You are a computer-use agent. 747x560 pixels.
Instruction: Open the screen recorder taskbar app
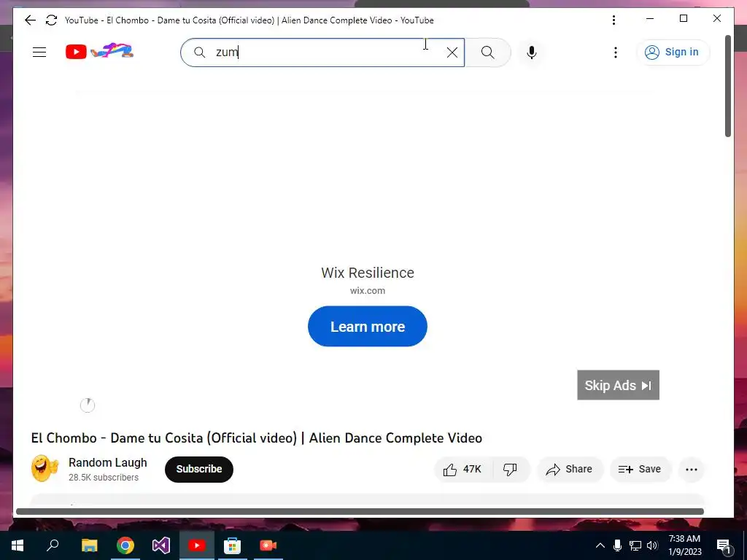tap(268, 545)
